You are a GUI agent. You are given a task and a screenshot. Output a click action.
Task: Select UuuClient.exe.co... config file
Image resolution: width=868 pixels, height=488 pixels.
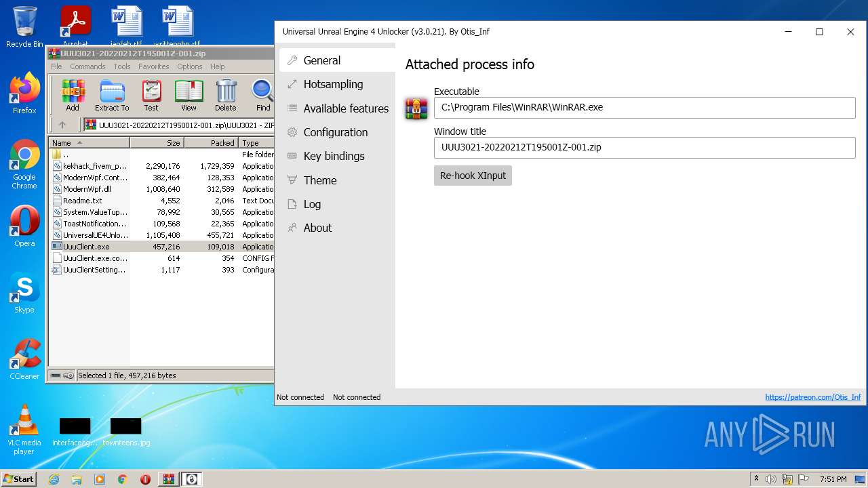pos(161,258)
